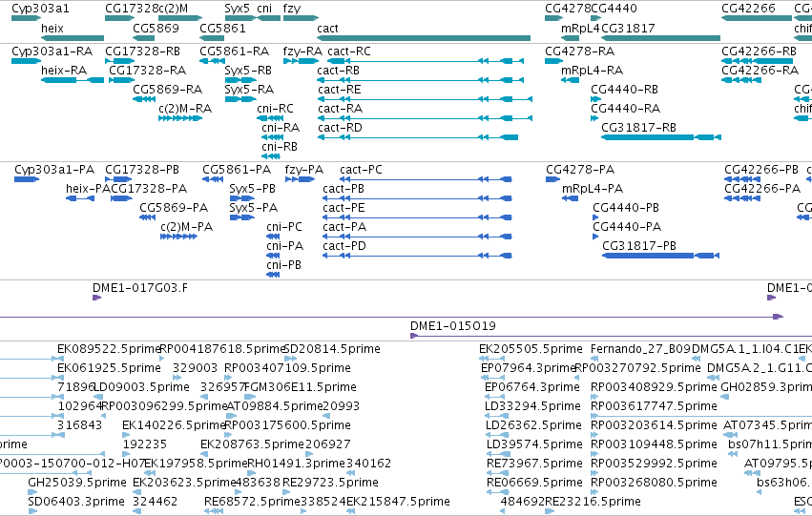812x516 pixels.
Task: Open EST Fernando_27_B09
Action: (x=640, y=349)
